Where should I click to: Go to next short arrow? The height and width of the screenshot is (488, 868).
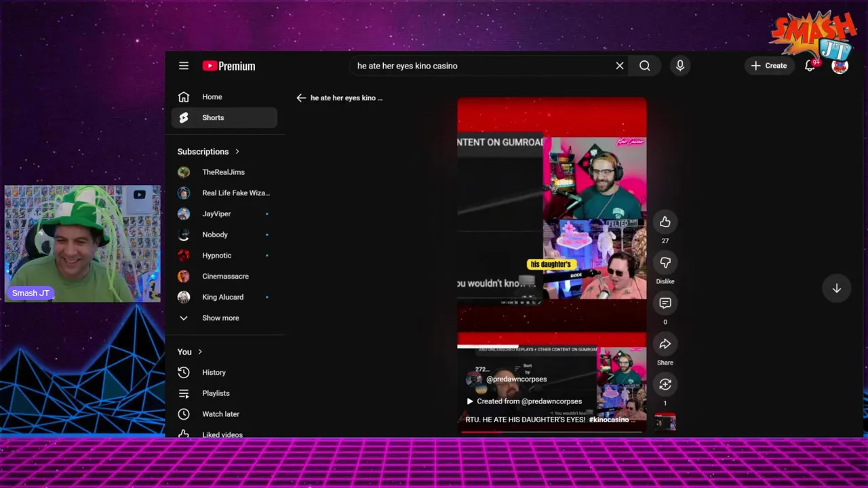tap(837, 289)
